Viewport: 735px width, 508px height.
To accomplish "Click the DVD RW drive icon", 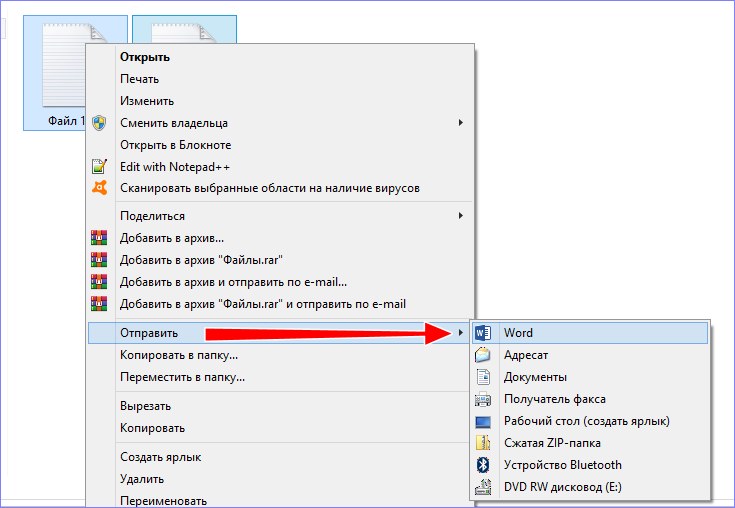I will pos(483,487).
